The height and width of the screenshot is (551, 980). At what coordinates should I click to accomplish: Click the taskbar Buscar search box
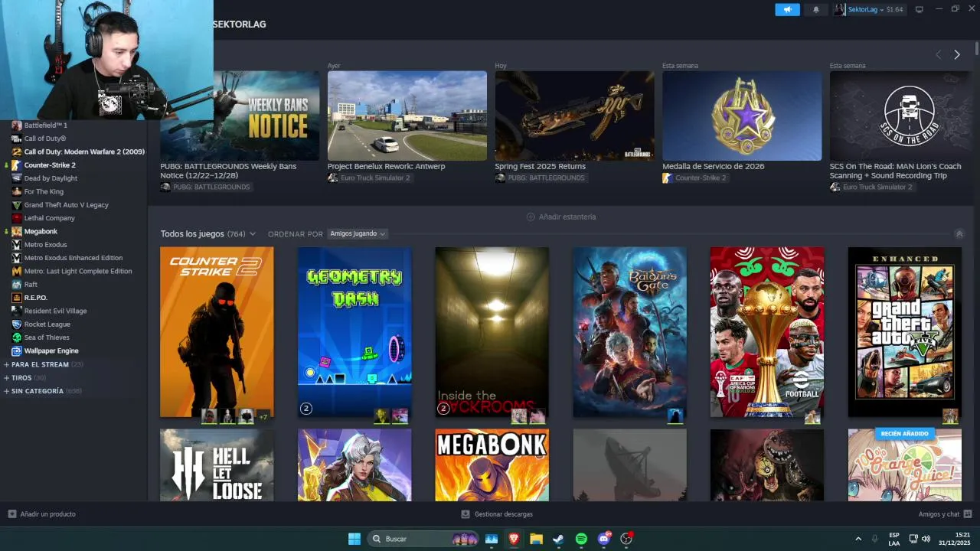tap(423, 539)
